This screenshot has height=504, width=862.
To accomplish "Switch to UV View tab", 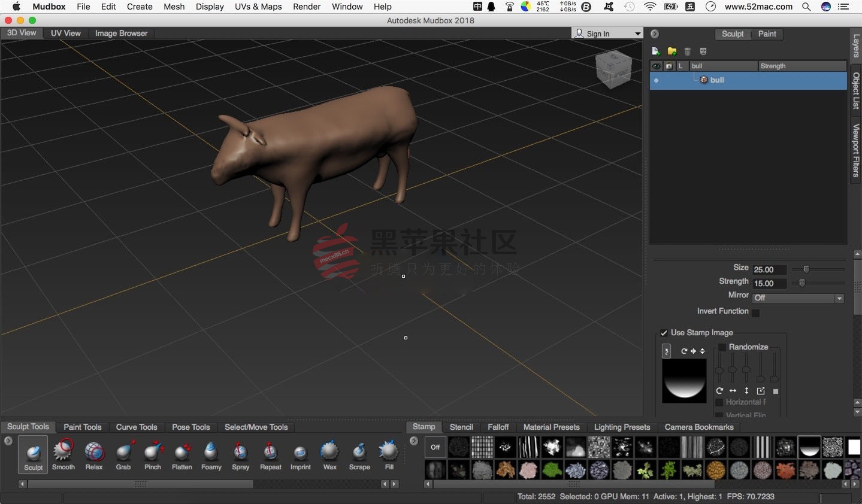I will [65, 34].
